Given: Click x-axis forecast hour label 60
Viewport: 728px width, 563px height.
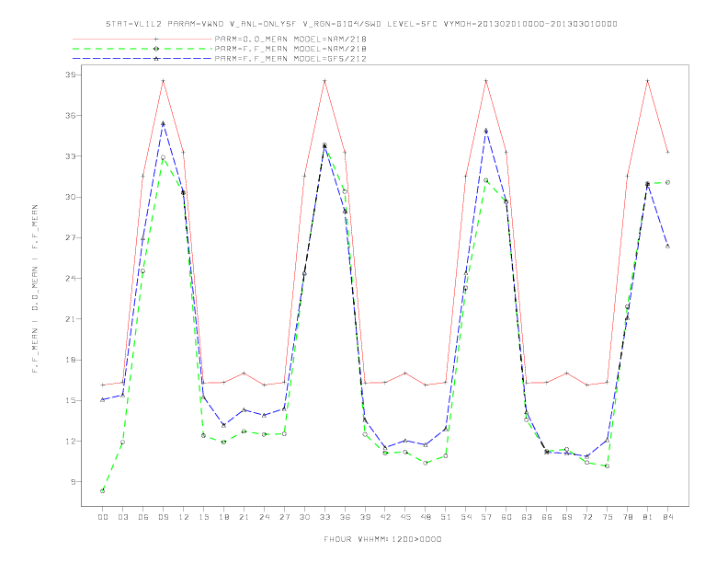Looking at the screenshot, I should [506, 517].
